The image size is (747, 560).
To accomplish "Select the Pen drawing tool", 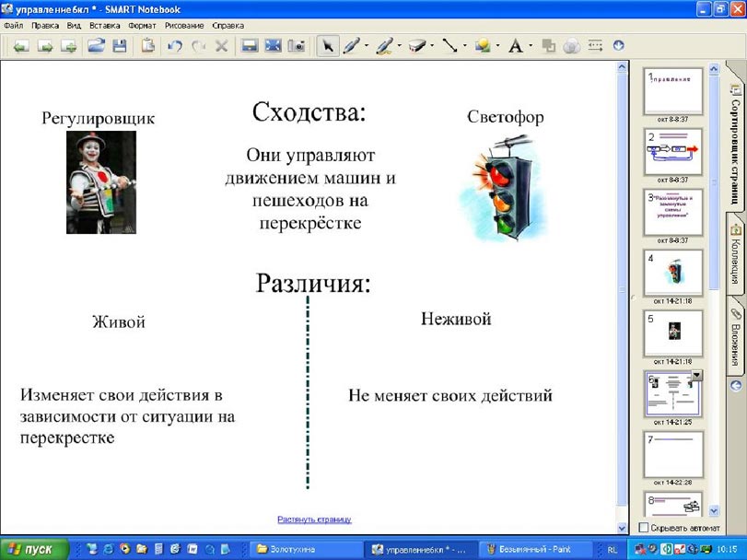I will pyautogui.click(x=351, y=45).
